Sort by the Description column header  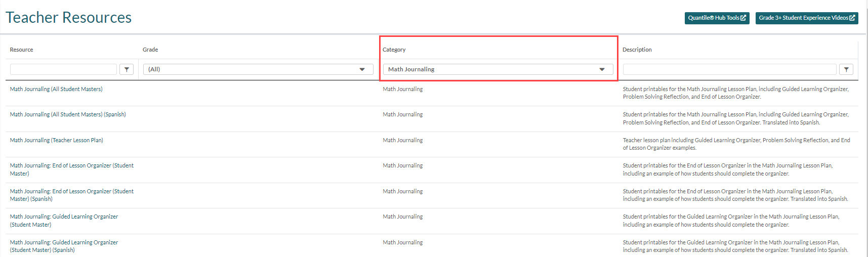coord(637,50)
